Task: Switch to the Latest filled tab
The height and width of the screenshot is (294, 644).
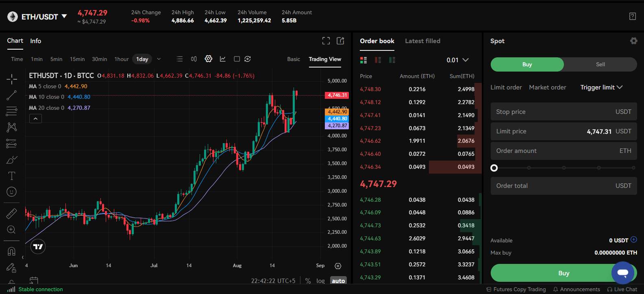Action: pos(422,41)
